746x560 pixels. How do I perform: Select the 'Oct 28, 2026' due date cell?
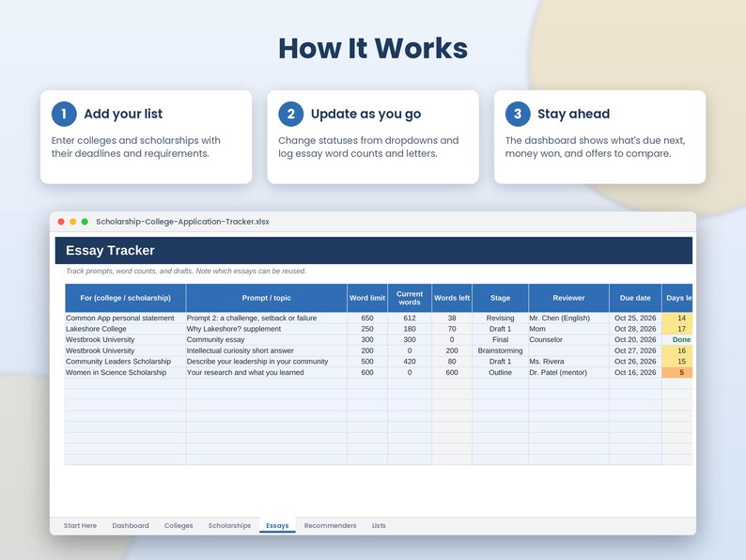635,329
